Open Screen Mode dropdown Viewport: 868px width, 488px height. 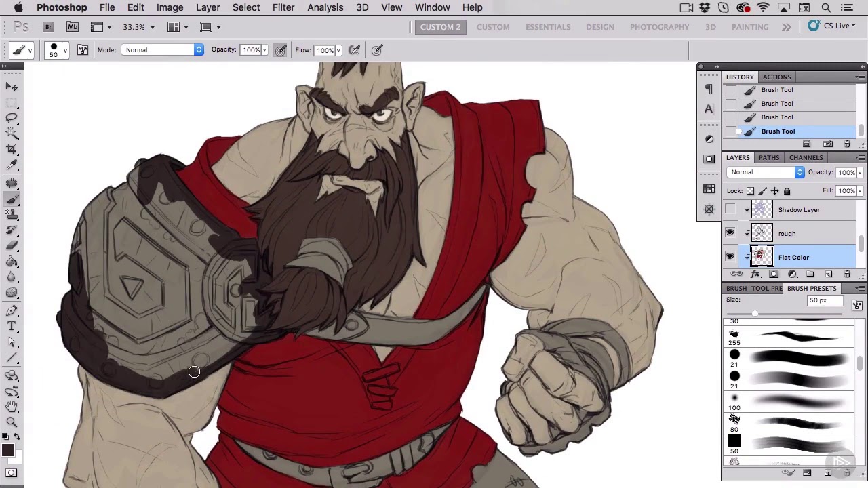210,27
